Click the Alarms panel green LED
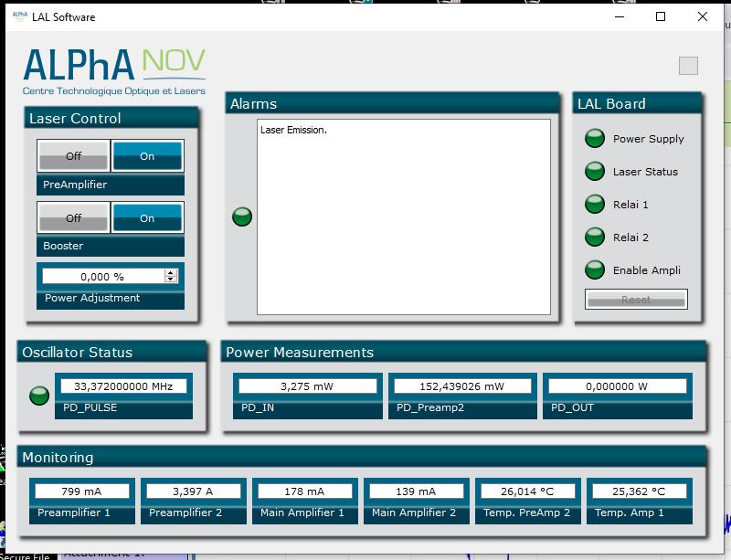Image resolution: width=731 pixels, height=560 pixels. coord(242,217)
